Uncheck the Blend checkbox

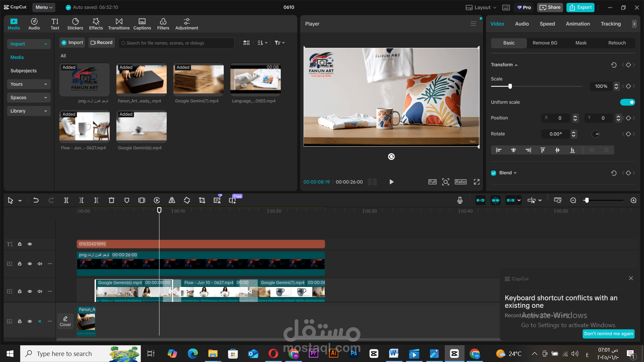coord(494,173)
